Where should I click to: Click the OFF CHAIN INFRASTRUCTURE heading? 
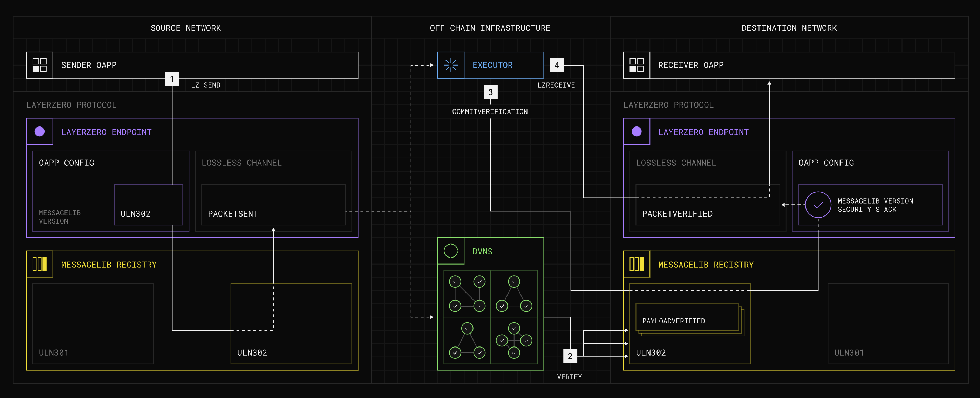pyautogui.click(x=490, y=28)
